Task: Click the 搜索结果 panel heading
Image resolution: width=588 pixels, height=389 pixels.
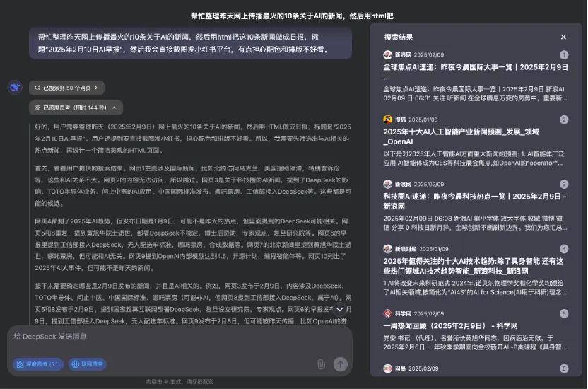Action: click(399, 37)
